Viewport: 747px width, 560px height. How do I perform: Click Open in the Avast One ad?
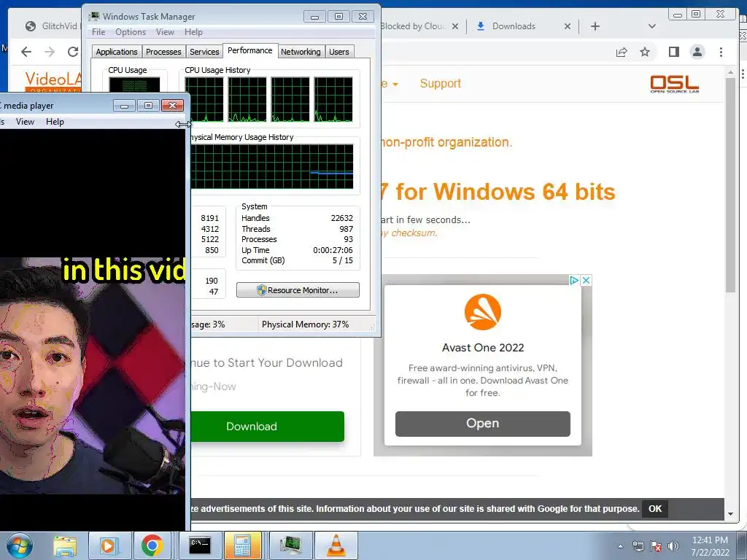pos(483,424)
